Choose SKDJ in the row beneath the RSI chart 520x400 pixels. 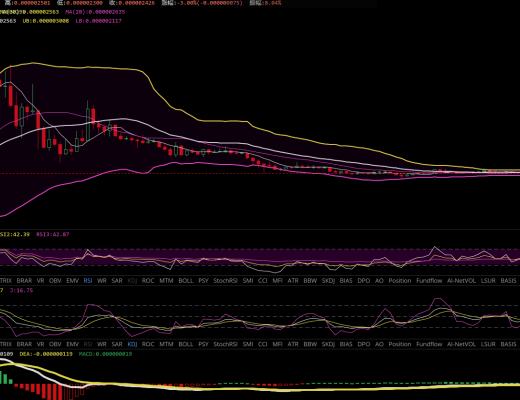click(x=328, y=281)
